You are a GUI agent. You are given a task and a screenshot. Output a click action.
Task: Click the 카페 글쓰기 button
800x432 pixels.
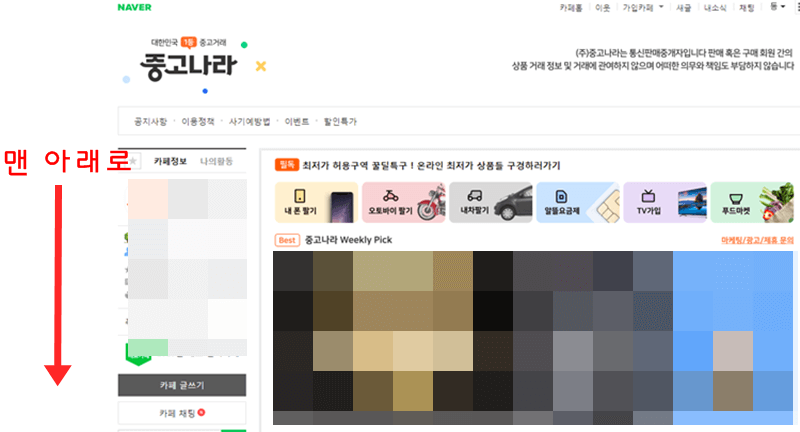coord(182,385)
